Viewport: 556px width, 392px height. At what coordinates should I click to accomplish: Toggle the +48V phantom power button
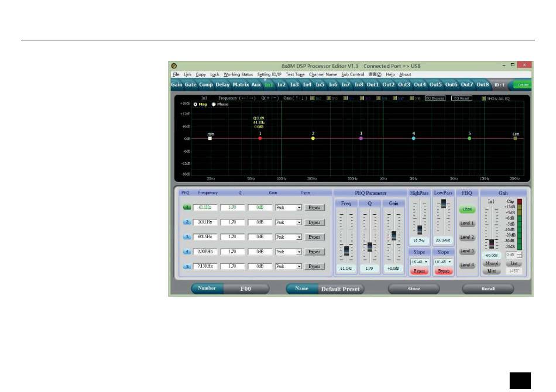pyautogui.click(x=513, y=271)
